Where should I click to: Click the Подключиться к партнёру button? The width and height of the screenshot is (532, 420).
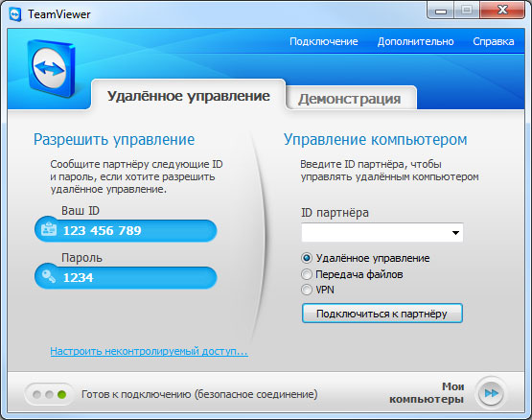point(382,314)
